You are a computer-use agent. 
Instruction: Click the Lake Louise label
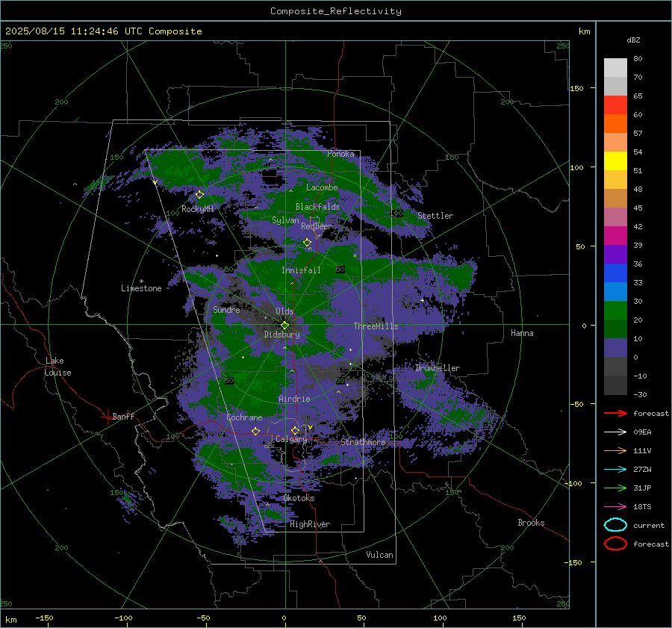click(58, 367)
